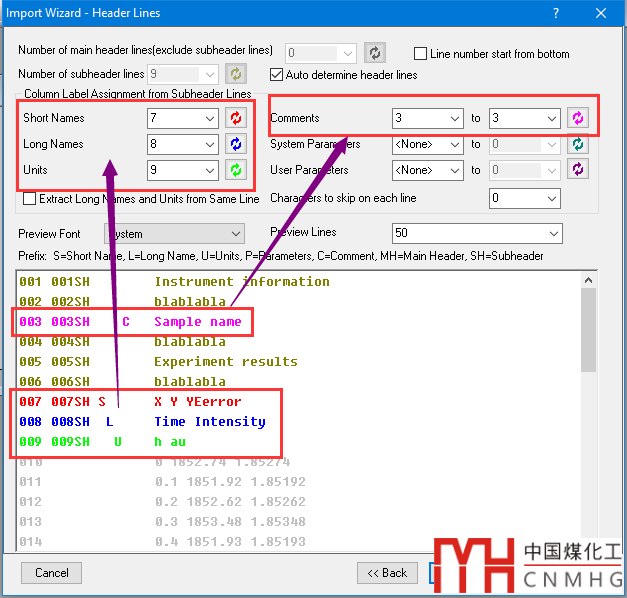Screen dimensions: 627x598
Task: Uncheck Auto determine header lines
Action: pos(277,74)
